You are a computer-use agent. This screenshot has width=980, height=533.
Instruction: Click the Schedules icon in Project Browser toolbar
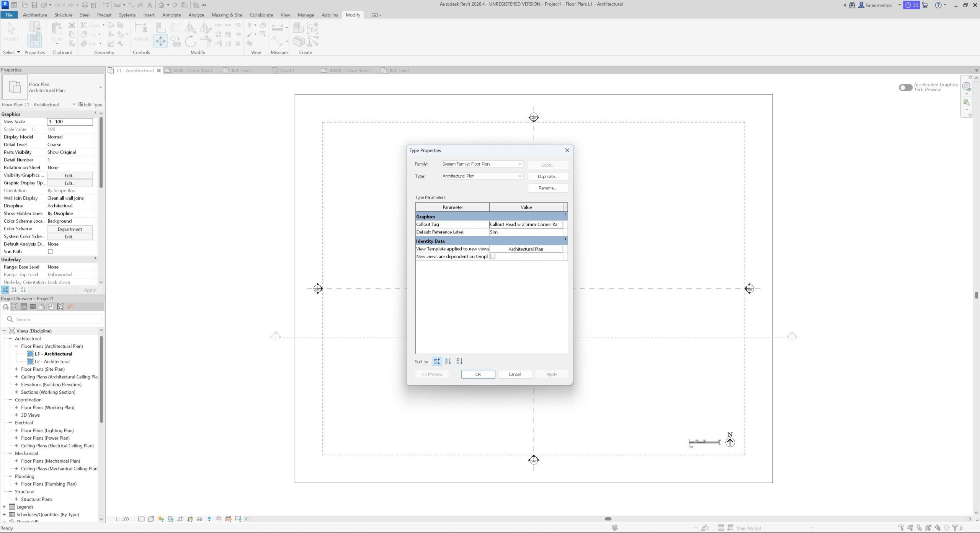click(x=33, y=306)
